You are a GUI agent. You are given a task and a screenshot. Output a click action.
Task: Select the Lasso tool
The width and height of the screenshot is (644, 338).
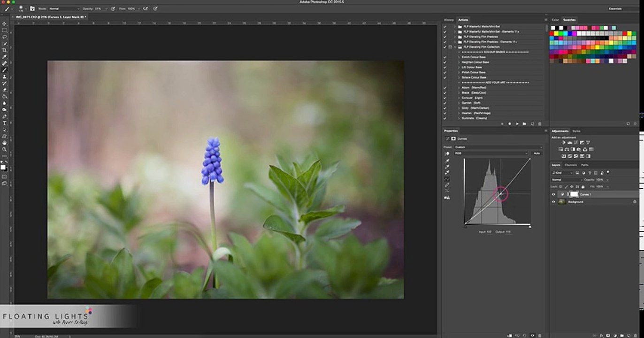(5, 37)
